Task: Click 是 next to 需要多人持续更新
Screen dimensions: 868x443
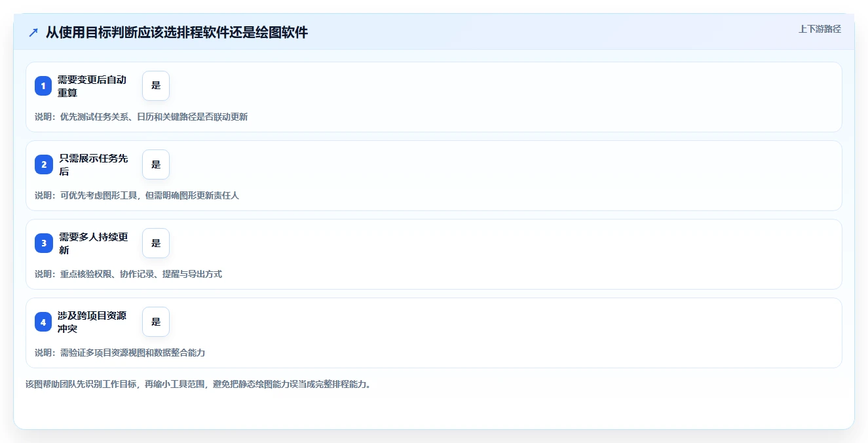Action: [156, 243]
